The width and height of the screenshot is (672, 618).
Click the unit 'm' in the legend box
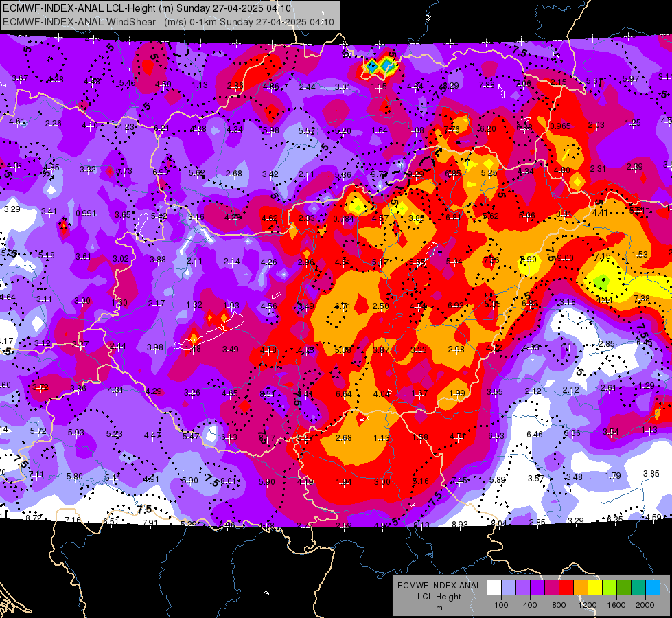tap(439, 608)
